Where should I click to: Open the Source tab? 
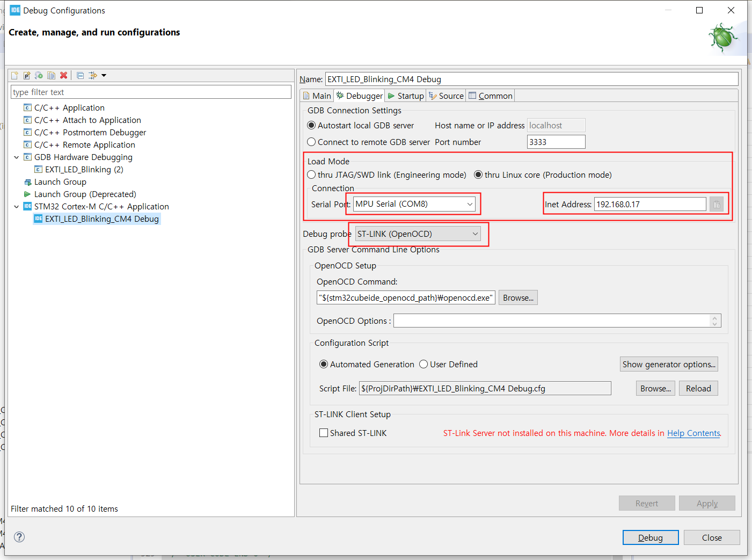click(x=446, y=96)
